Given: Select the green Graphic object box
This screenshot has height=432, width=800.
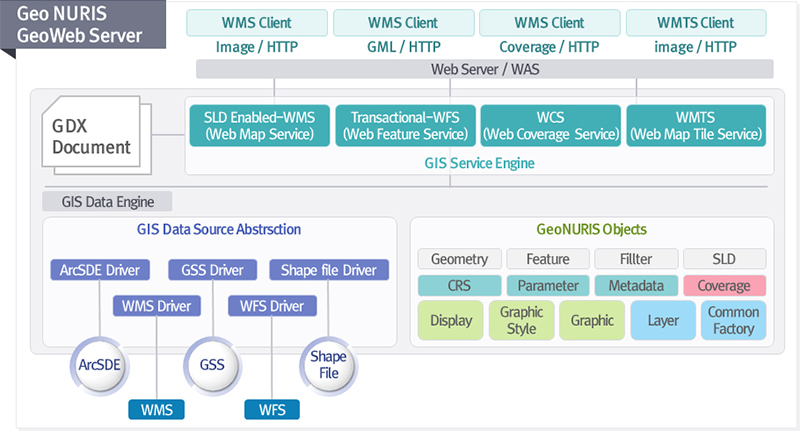Looking at the screenshot, I should pyautogui.click(x=592, y=320).
